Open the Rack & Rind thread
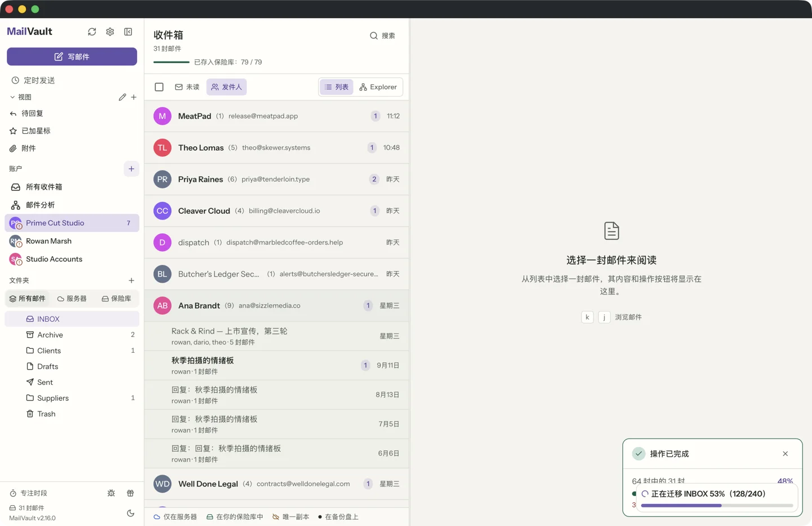This screenshot has width=812, height=526. pyautogui.click(x=277, y=336)
